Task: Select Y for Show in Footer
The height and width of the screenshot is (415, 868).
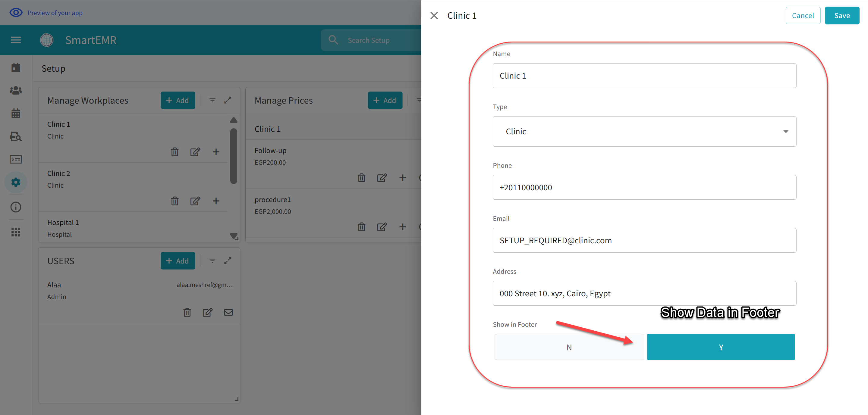Action: point(721,347)
